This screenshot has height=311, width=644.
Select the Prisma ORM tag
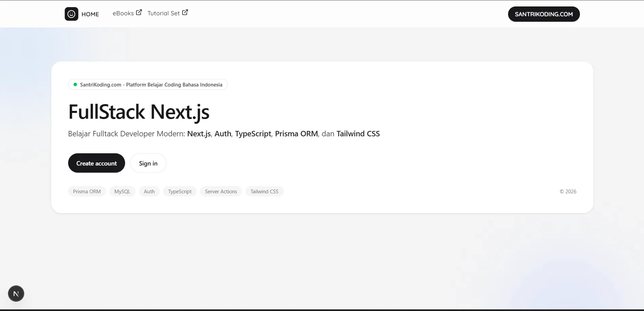(x=87, y=192)
